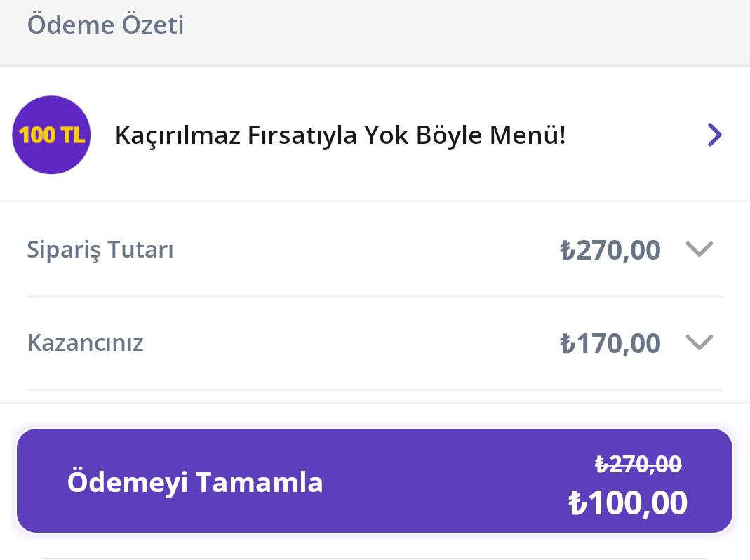Click the divider line below Sipariş Tutarı row

(375, 296)
